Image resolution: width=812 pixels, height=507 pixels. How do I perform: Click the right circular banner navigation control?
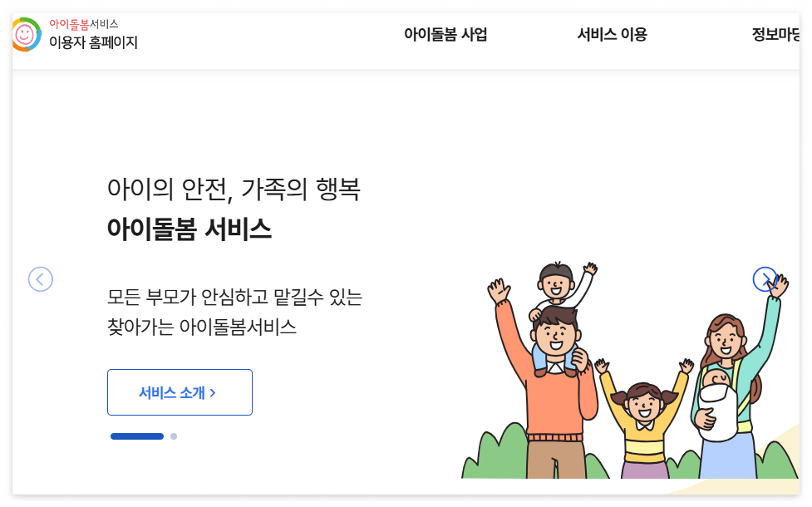tap(765, 279)
